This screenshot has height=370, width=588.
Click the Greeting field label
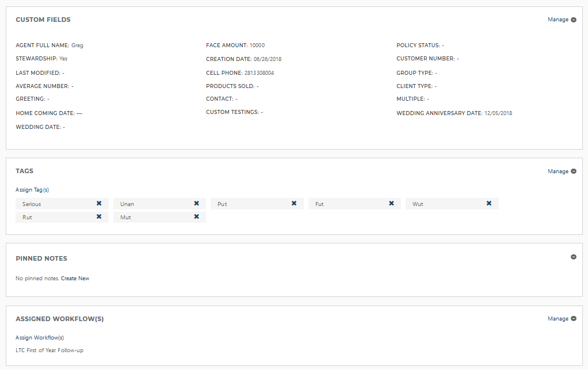[30, 98]
